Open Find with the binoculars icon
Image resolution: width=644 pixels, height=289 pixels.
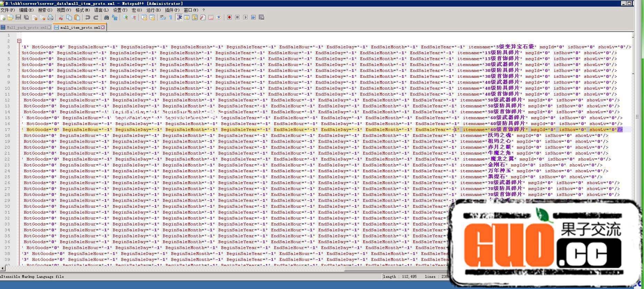coord(107,17)
